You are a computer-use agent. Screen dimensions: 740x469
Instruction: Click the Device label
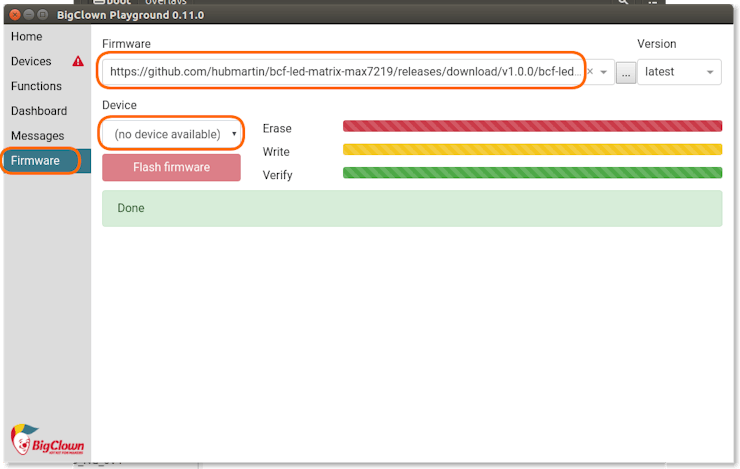[119, 105]
